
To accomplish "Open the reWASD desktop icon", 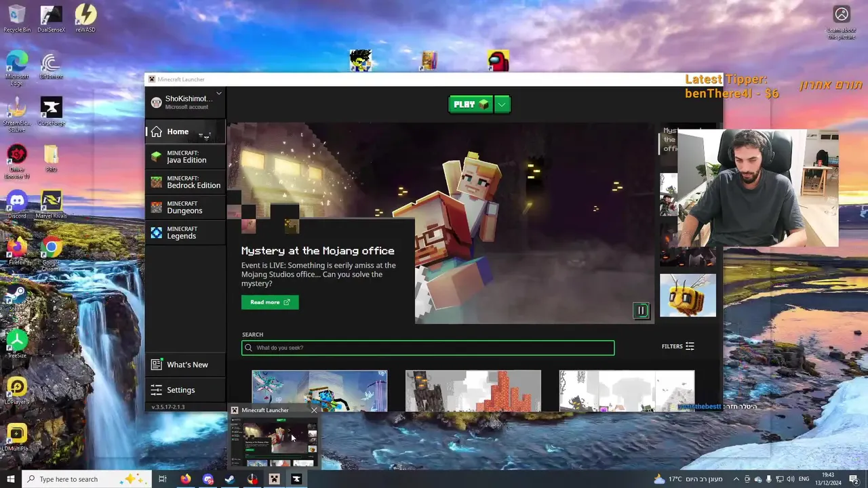I will point(85,18).
